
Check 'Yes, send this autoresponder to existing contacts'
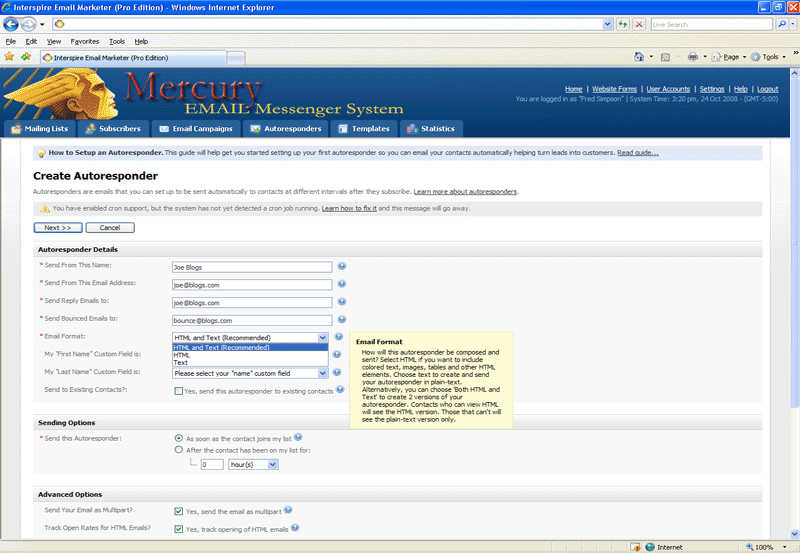[x=179, y=391]
